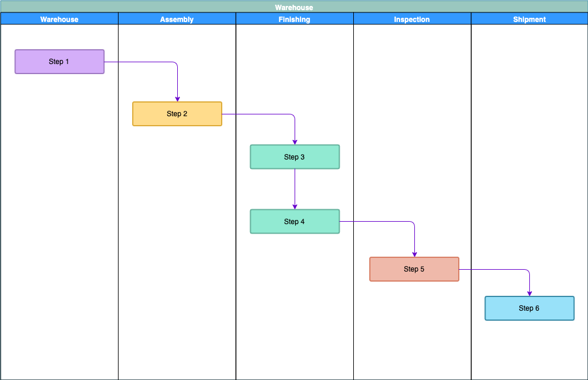This screenshot has height=380, width=588.
Task: Click the Shipment lane header
Action: click(x=529, y=19)
